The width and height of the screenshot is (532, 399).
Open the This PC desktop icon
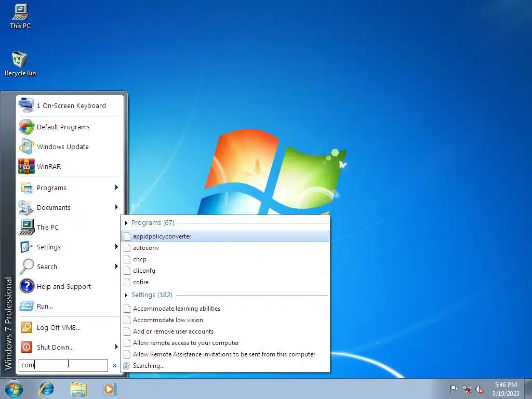[x=20, y=17]
